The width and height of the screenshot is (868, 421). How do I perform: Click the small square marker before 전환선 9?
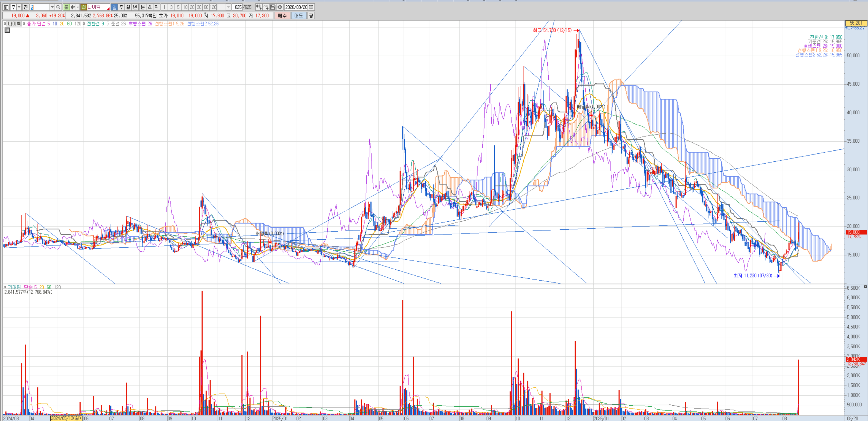point(84,24)
